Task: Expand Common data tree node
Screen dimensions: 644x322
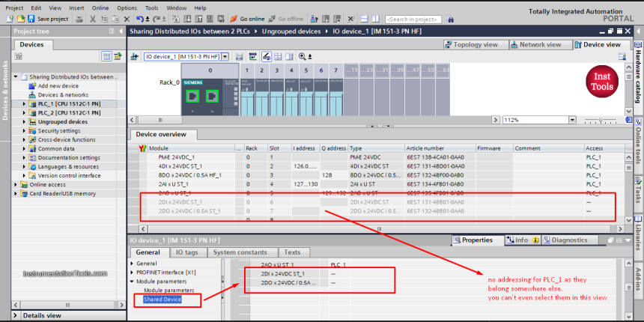Action: pos(24,149)
